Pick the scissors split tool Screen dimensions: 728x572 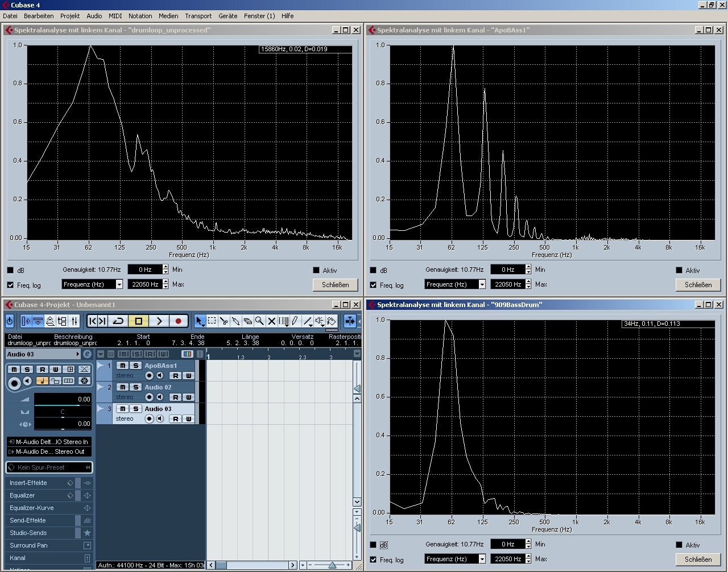224,321
